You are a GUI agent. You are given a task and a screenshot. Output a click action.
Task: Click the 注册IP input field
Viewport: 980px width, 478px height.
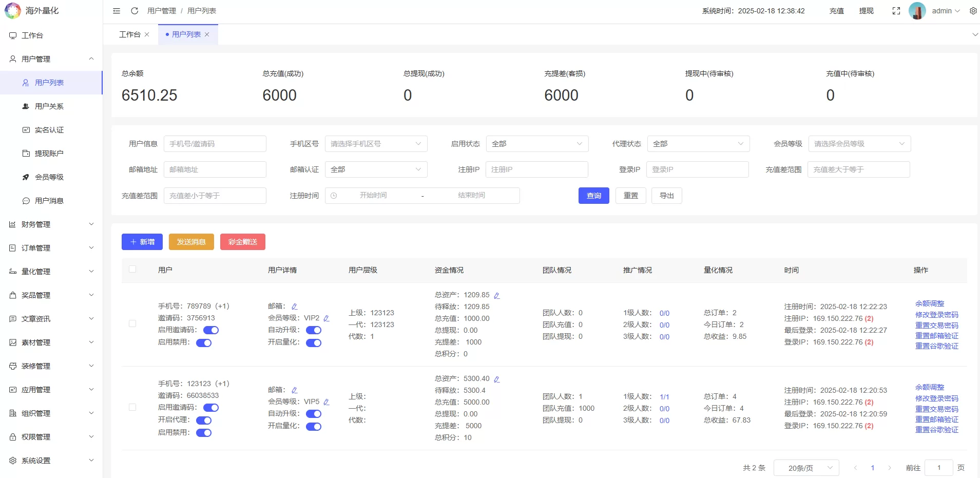pos(536,169)
